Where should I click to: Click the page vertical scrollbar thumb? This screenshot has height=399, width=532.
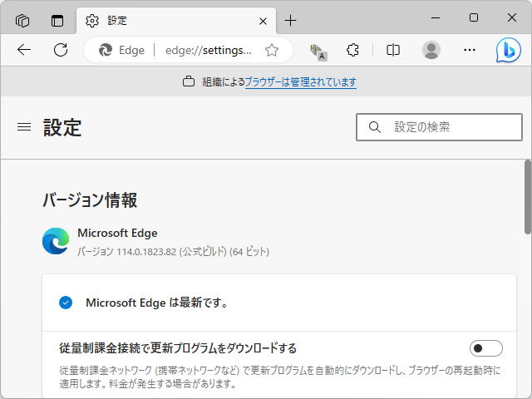click(x=528, y=197)
